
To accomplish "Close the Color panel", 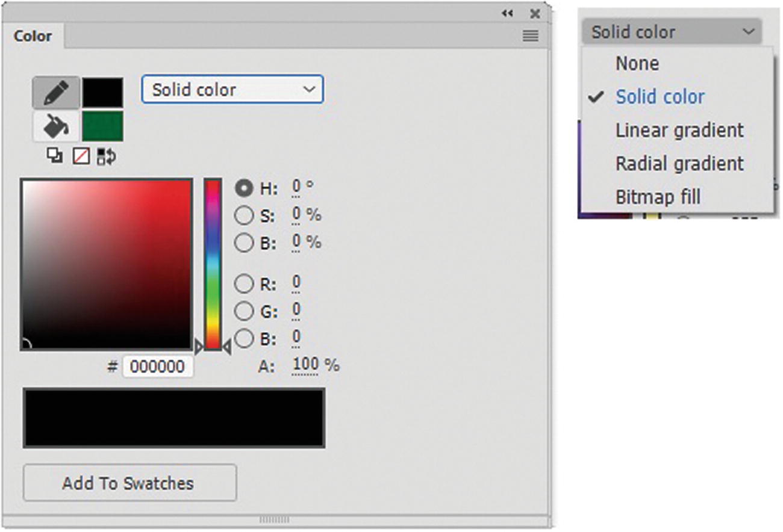I will pos(535,13).
